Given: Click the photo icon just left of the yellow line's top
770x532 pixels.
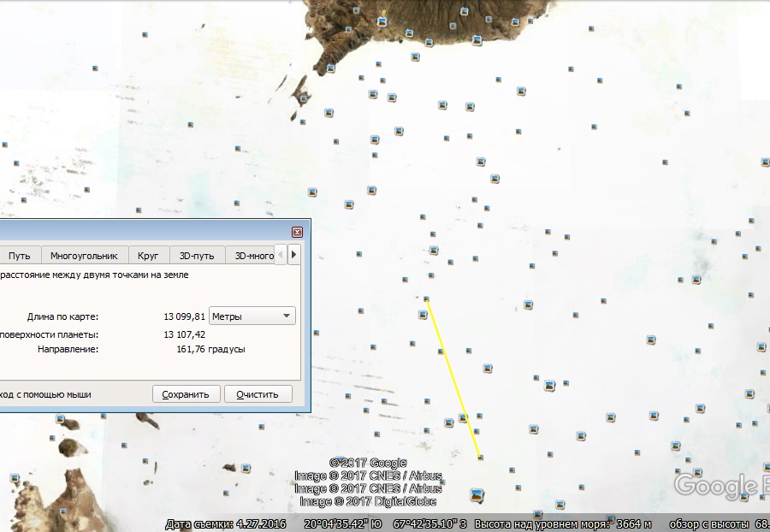Looking at the screenshot, I should (x=423, y=315).
